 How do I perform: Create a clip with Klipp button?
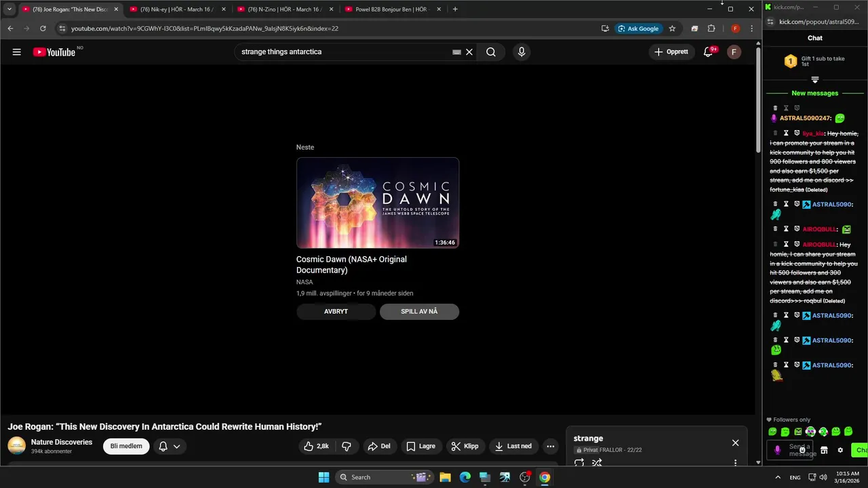click(465, 446)
